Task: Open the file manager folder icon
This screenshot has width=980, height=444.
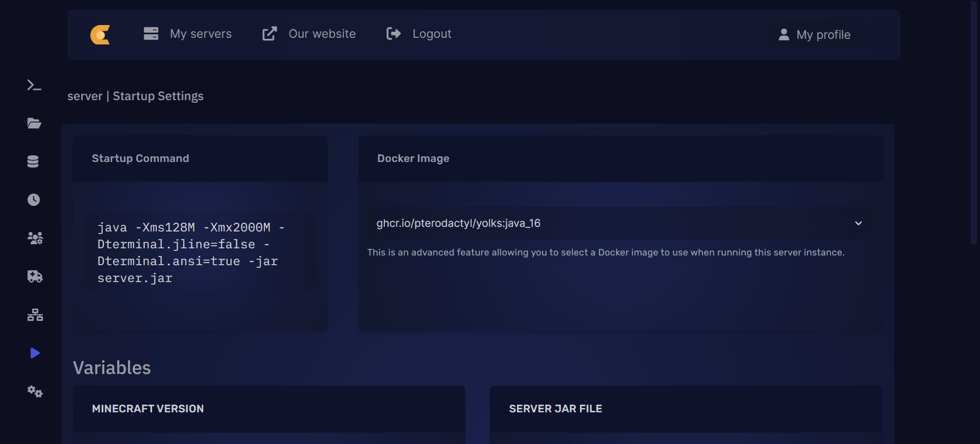Action: click(34, 124)
